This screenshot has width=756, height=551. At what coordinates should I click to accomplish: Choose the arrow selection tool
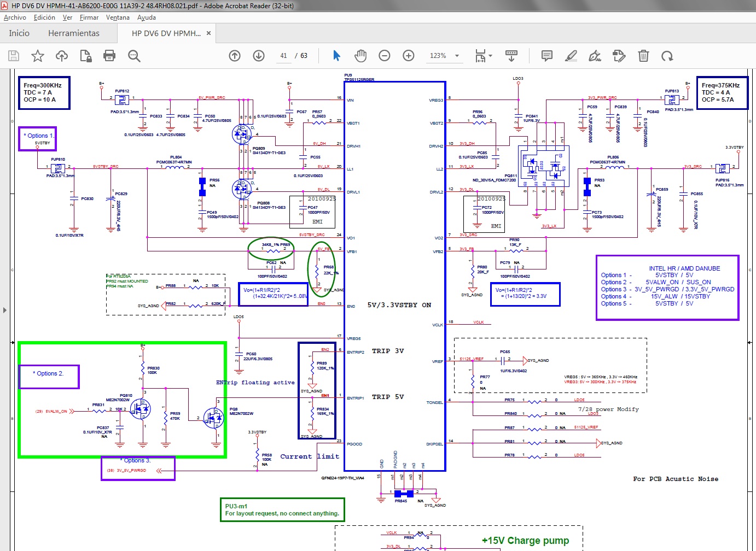[x=336, y=56]
